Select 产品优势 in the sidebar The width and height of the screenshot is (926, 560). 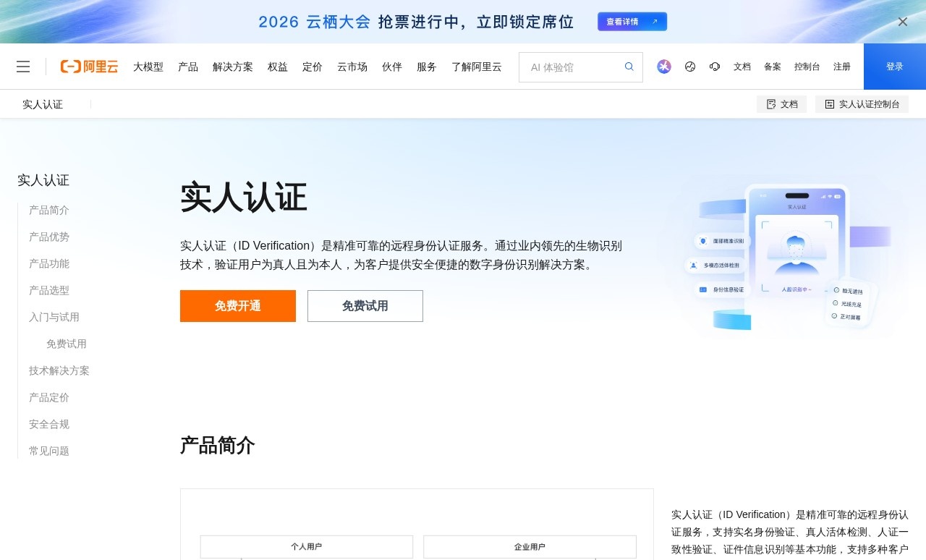pos(49,237)
